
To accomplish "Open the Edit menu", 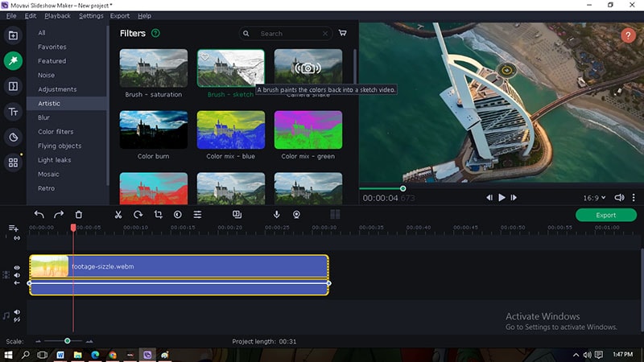I will pos(31,15).
